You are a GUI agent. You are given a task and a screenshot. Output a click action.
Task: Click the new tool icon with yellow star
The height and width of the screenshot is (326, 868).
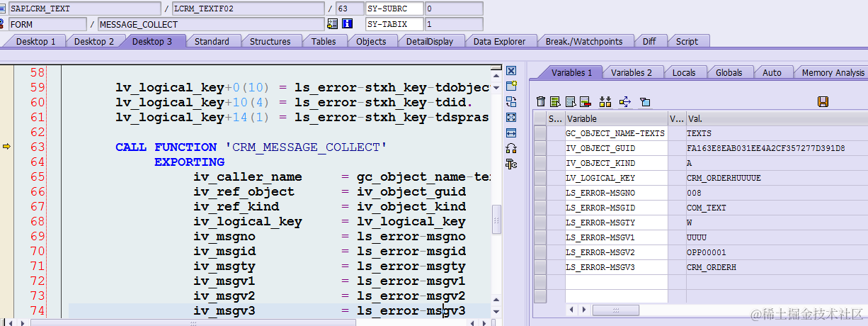pos(511,86)
